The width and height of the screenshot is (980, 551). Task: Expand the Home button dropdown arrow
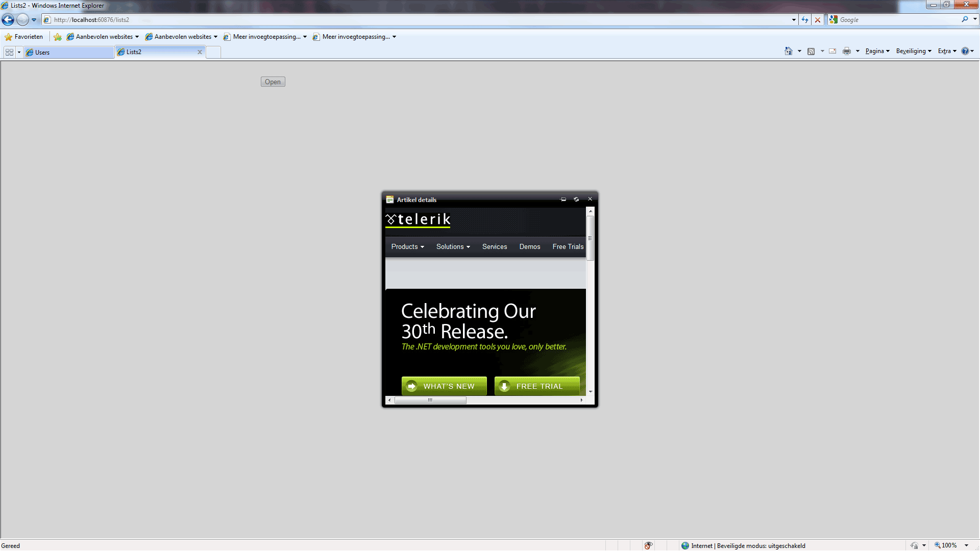(x=799, y=51)
